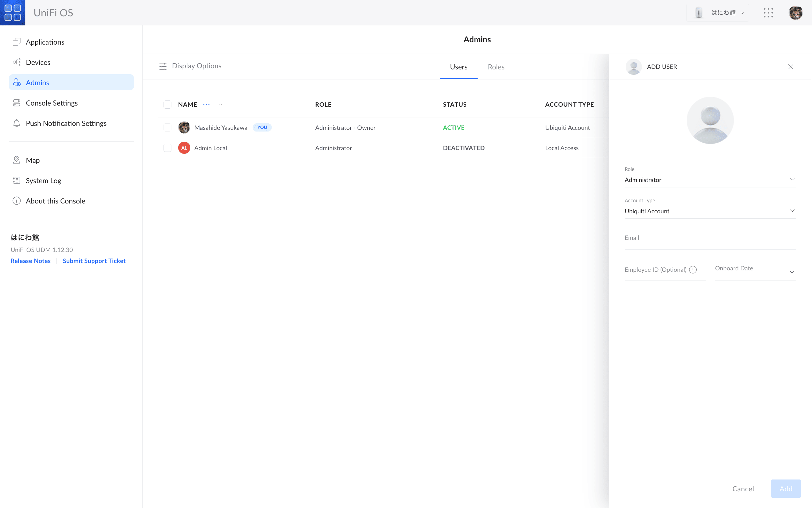
Task: Click the Local Access account type cell
Action: (562, 148)
